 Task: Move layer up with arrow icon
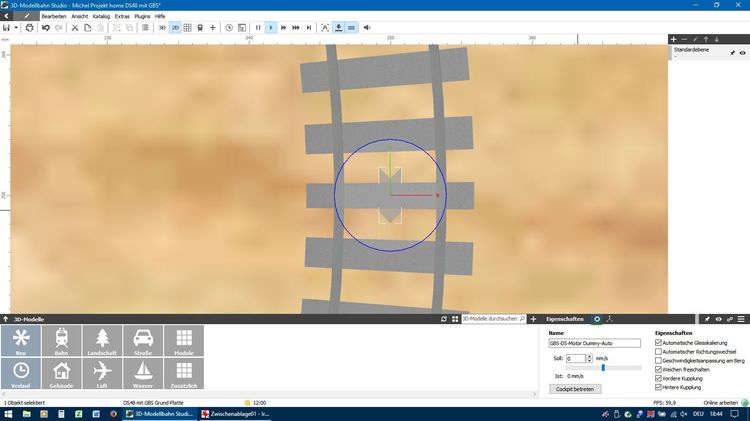(706, 39)
